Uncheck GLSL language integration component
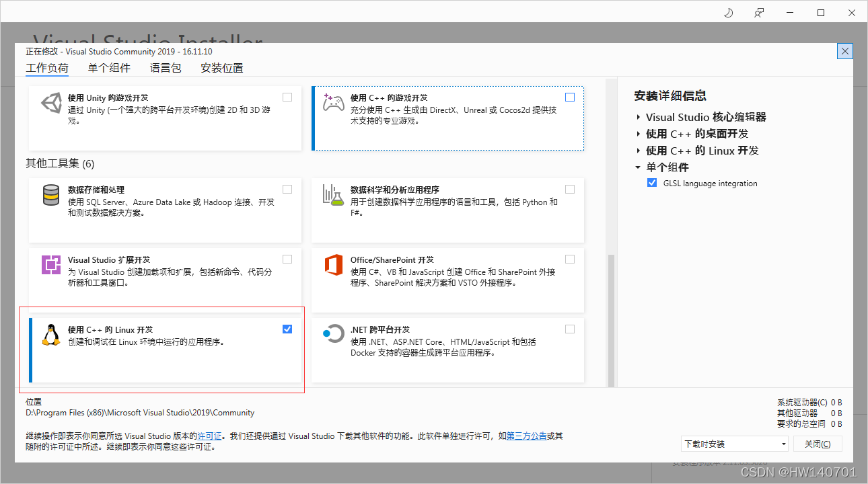Screen dimensions: 868x484 (652, 184)
